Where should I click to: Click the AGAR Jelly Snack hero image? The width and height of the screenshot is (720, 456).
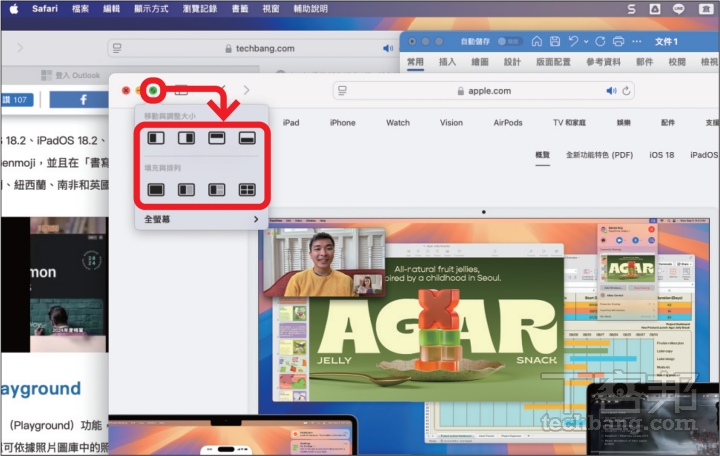click(x=436, y=329)
